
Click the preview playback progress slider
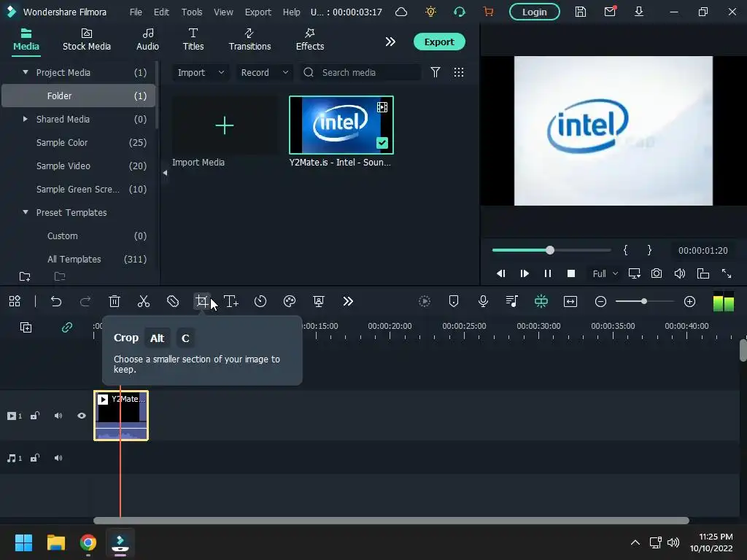551,250
